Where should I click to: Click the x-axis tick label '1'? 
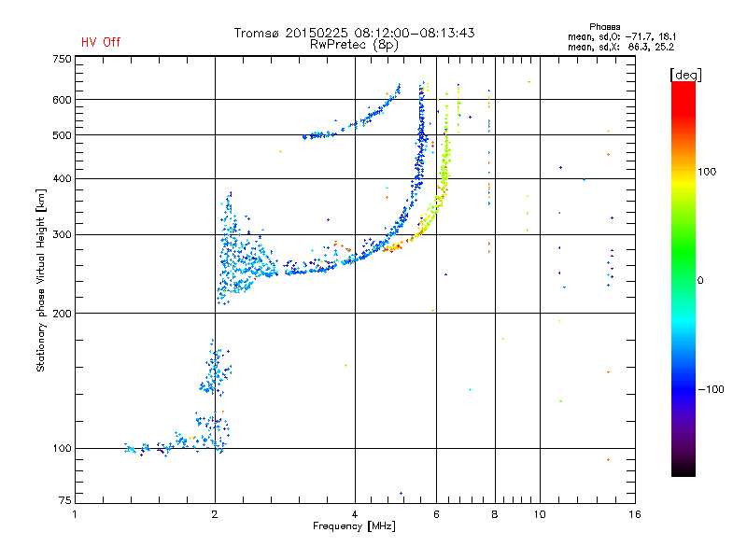(75, 514)
